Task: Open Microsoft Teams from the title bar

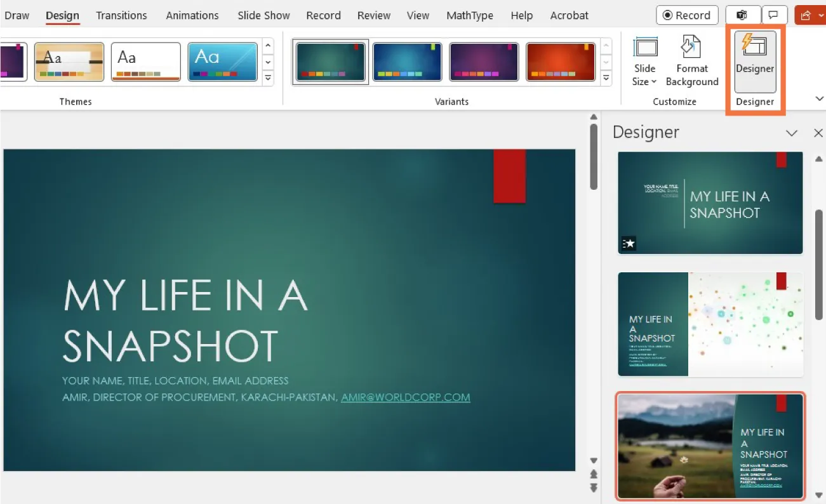Action: click(x=743, y=15)
